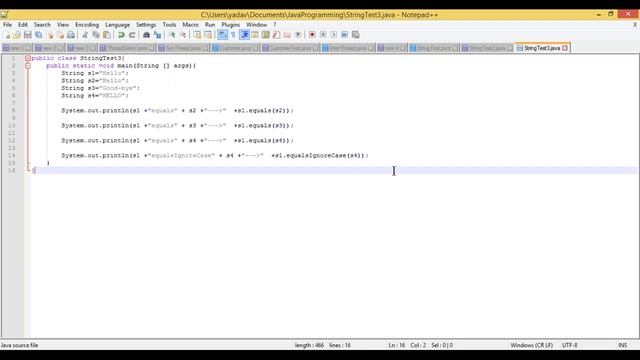Click Run Macro Multiple Times icon

344,35
